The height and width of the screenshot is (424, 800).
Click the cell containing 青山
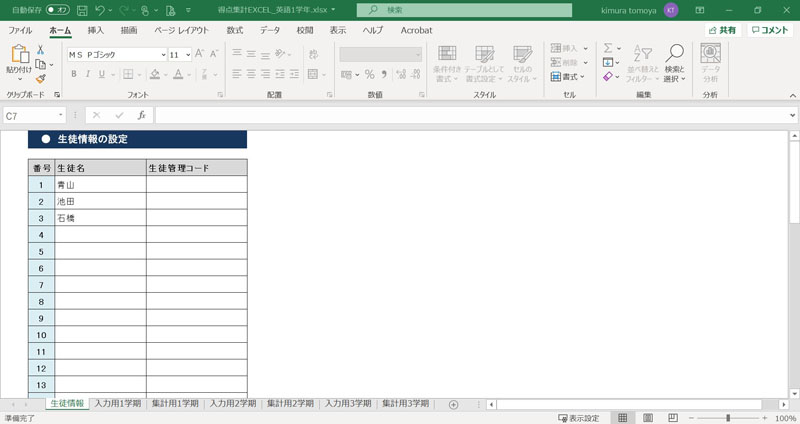[100, 185]
